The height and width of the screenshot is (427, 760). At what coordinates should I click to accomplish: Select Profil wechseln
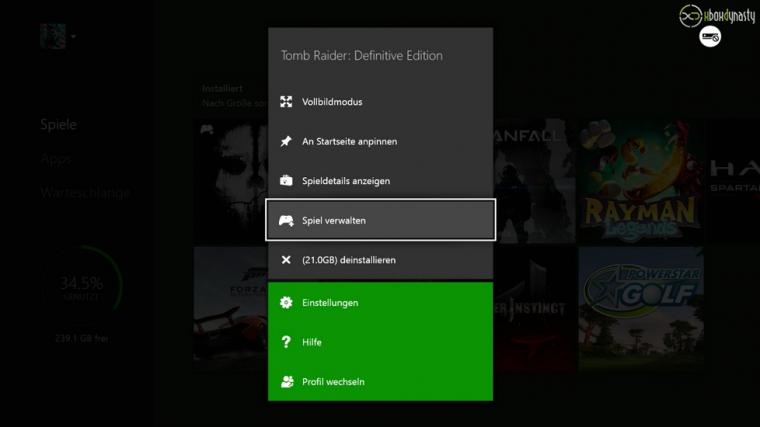coord(380,381)
